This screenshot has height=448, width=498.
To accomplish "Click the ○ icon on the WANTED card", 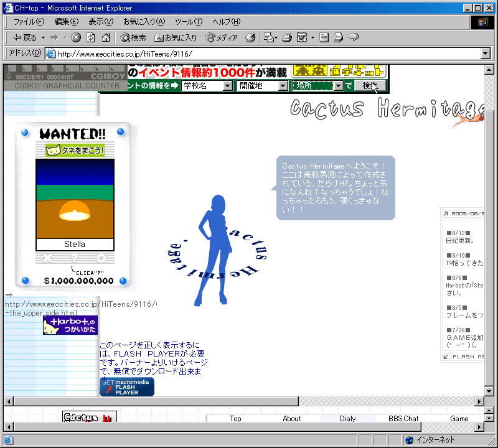I will coord(101,258).
